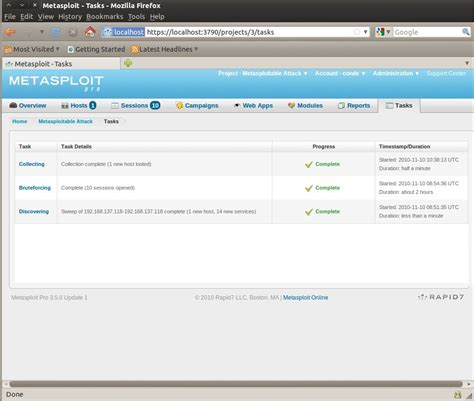474x401 pixels.
Task: Click the Home breadcrumb link
Action: click(20, 121)
